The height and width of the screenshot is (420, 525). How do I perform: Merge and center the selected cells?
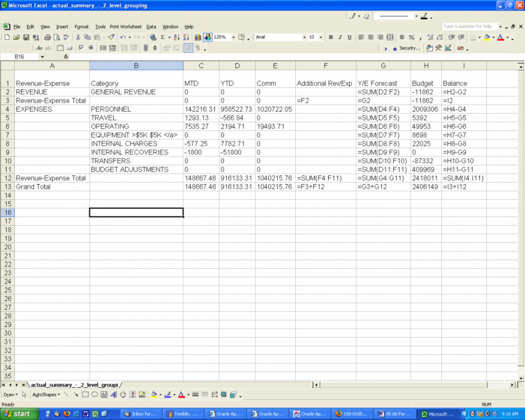pos(390,37)
